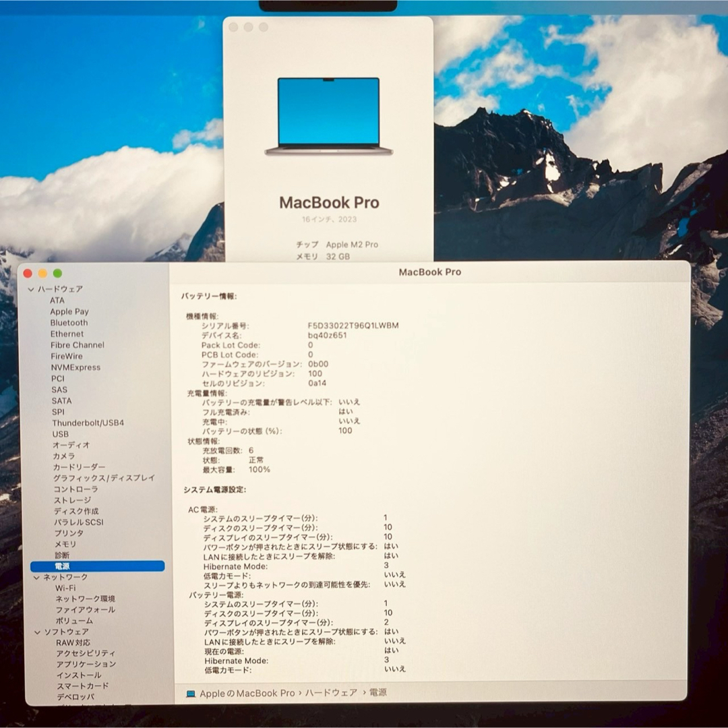728x728 pixels.
Task: Select ディスク作成 in the sidebar
Action: (x=76, y=511)
